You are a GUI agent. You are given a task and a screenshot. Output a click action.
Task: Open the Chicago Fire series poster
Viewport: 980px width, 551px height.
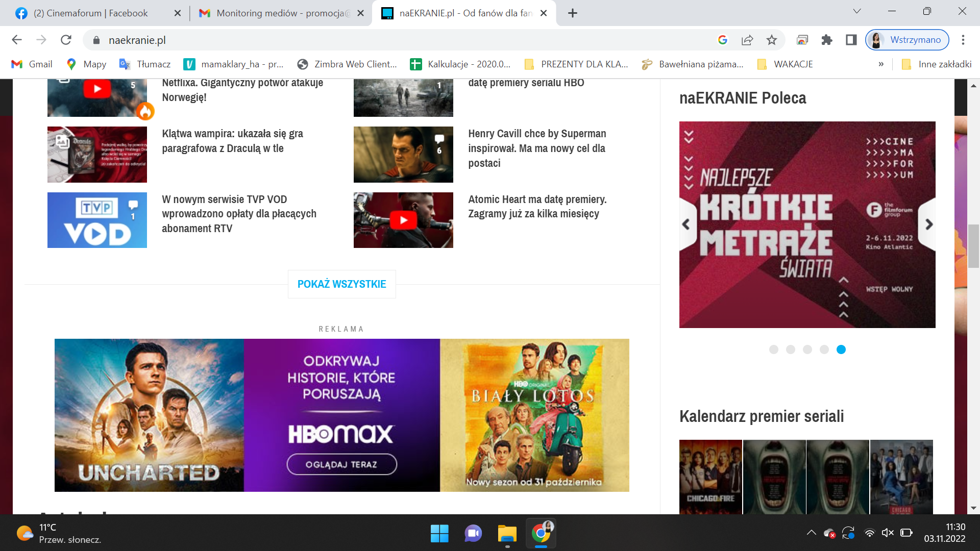(x=710, y=477)
